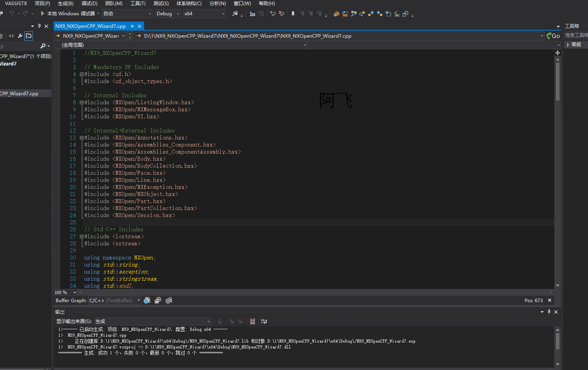This screenshot has height=370, width=588.
Task: Open the 显示输出来源 生成 dropdown
Action: pyautogui.click(x=153, y=321)
